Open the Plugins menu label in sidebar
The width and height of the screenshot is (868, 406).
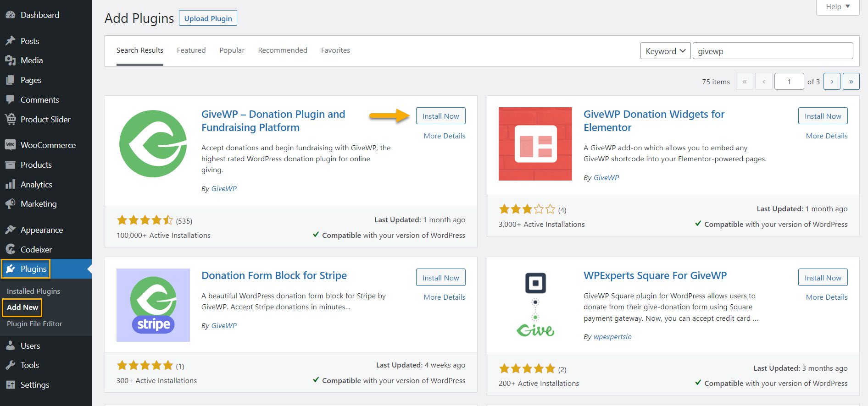33,269
